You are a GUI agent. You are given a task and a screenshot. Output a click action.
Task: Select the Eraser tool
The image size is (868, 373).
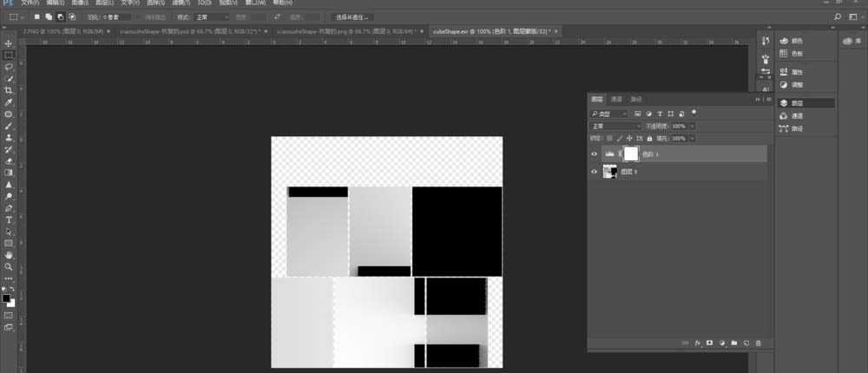pos(9,161)
